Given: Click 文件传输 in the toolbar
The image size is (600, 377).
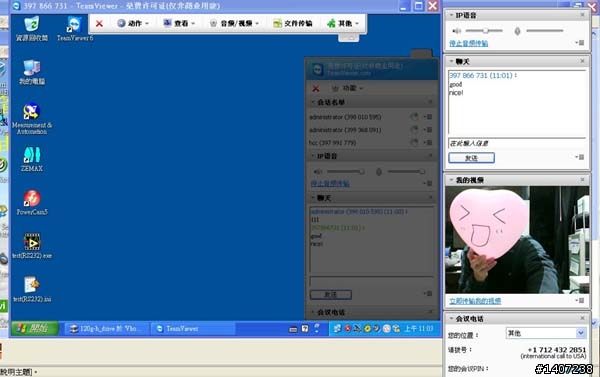Looking at the screenshot, I should click(x=293, y=23).
